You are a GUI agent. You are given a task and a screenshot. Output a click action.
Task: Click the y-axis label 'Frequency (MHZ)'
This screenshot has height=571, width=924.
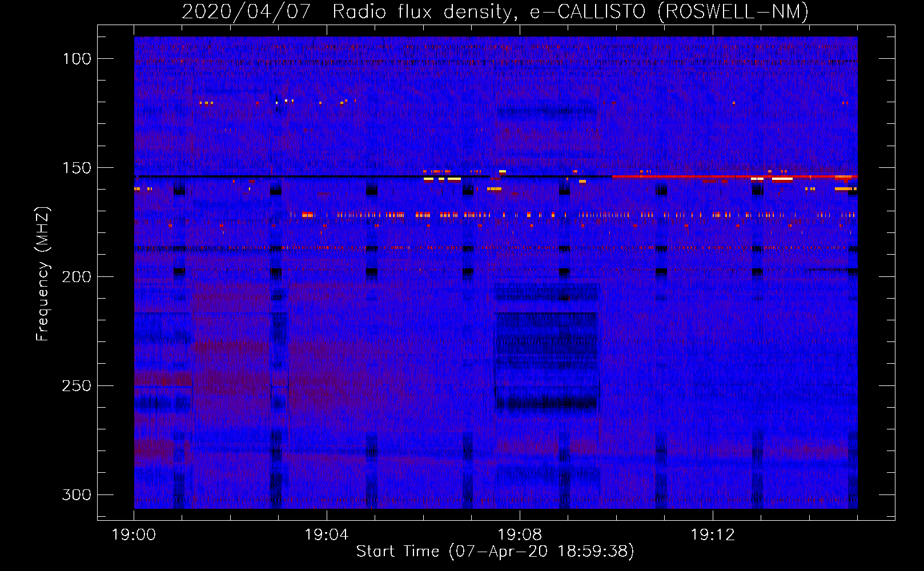coord(43,274)
